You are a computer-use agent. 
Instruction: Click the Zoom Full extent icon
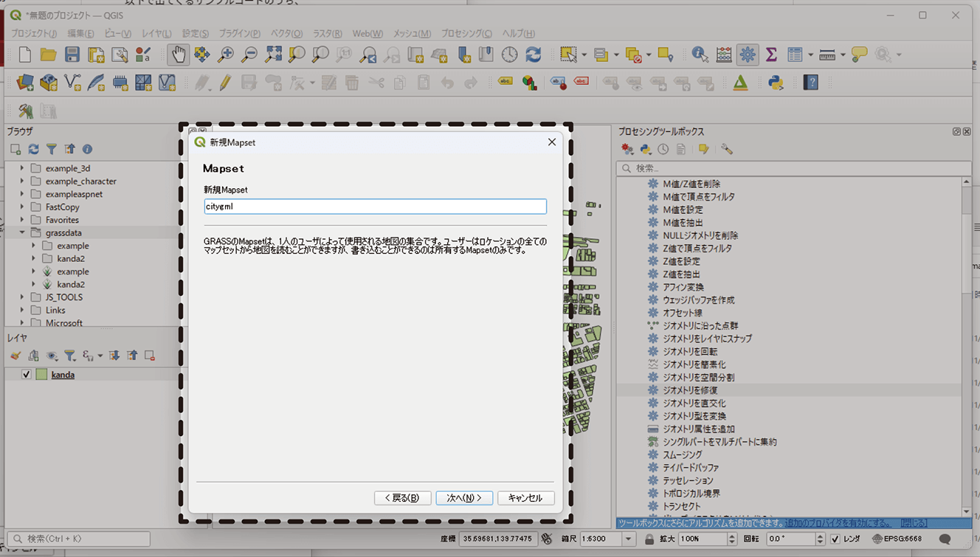pos(273,55)
